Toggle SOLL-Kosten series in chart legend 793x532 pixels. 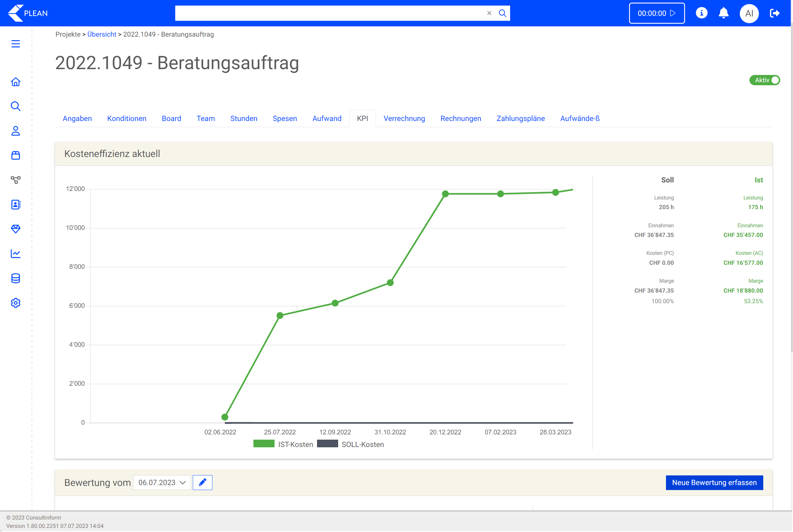(351, 444)
